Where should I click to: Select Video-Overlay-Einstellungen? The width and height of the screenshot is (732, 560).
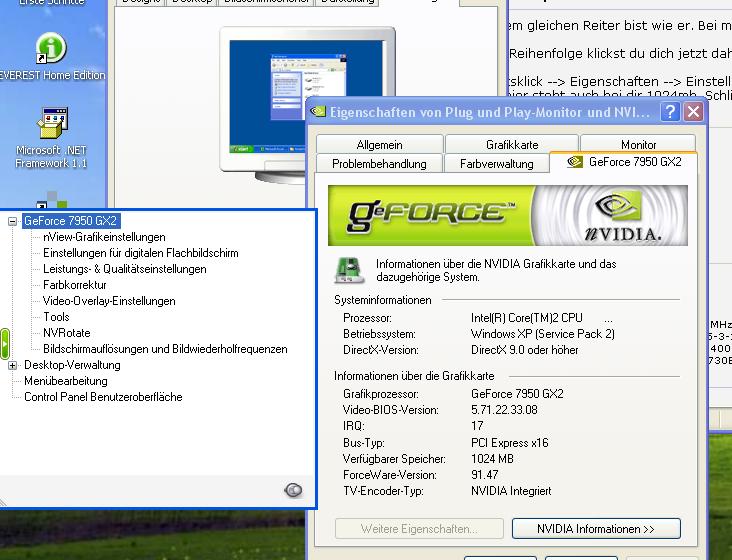point(109,301)
